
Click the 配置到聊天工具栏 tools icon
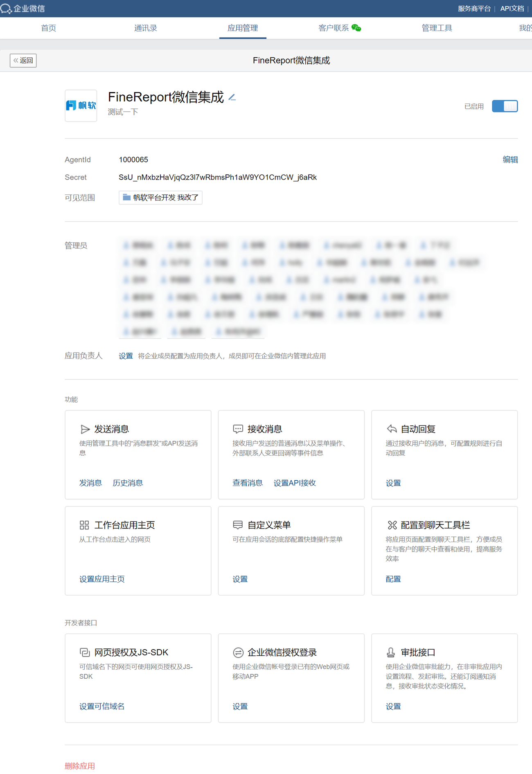[x=392, y=525]
